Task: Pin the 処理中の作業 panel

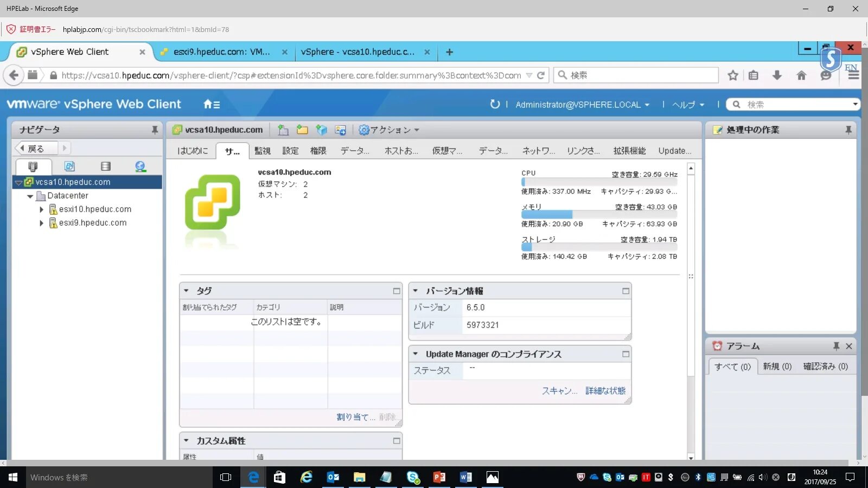Action: (848, 130)
